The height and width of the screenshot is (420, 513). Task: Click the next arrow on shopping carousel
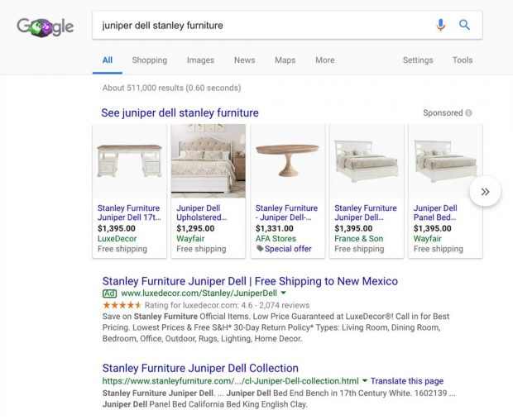point(484,192)
